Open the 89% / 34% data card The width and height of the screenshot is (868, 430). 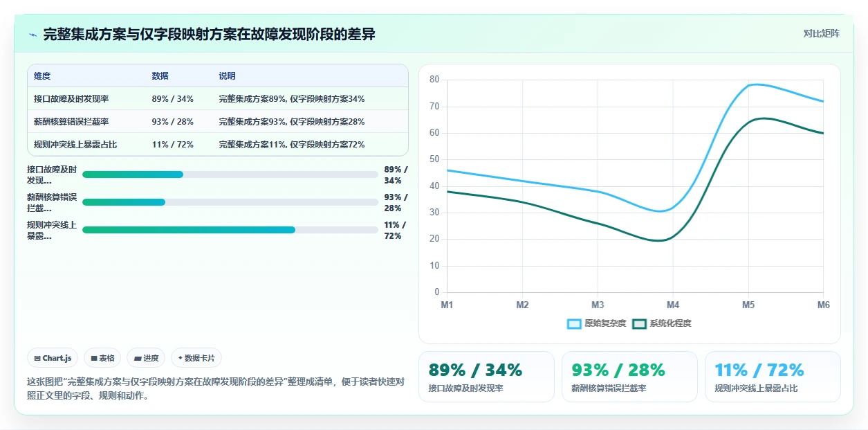point(486,377)
